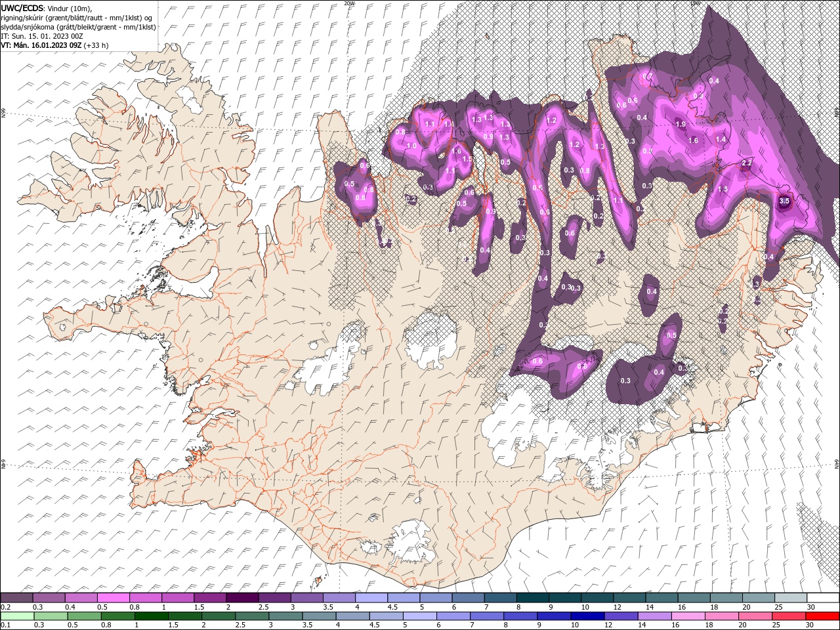Image resolution: width=840 pixels, height=630 pixels.
Task: Pick the snow-scale 30 white swatch
Action: 823,598
